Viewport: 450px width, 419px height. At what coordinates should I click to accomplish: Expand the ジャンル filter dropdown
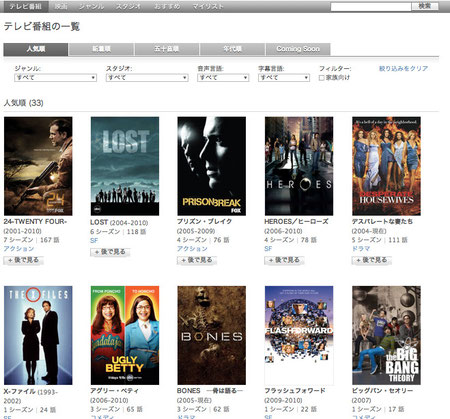(x=55, y=78)
